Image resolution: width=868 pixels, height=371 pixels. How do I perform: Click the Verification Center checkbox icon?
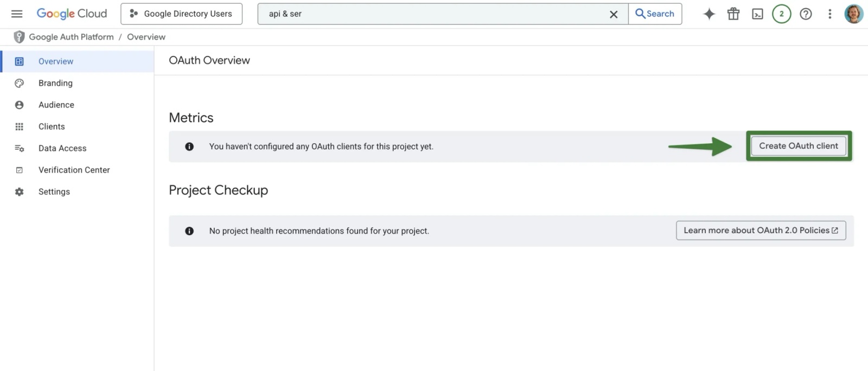tap(19, 170)
